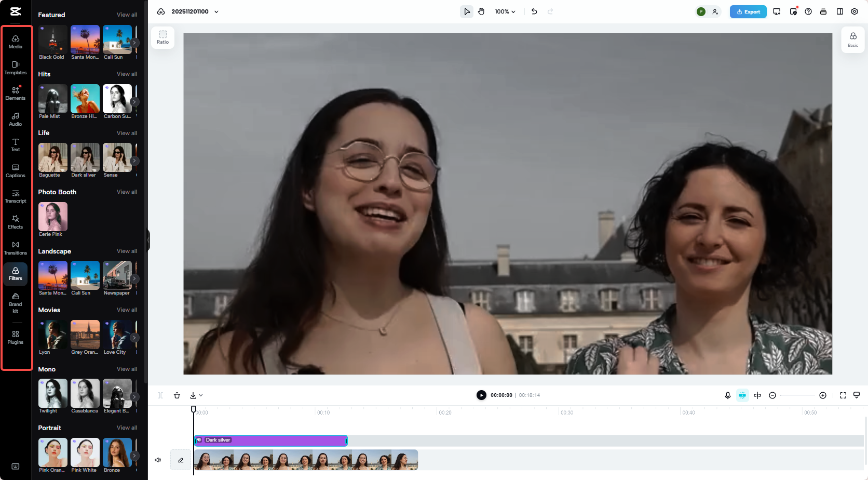Open the 100% zoom level dropdown
The width and height of the screenshot is (868, 480).
click(504, 11)
